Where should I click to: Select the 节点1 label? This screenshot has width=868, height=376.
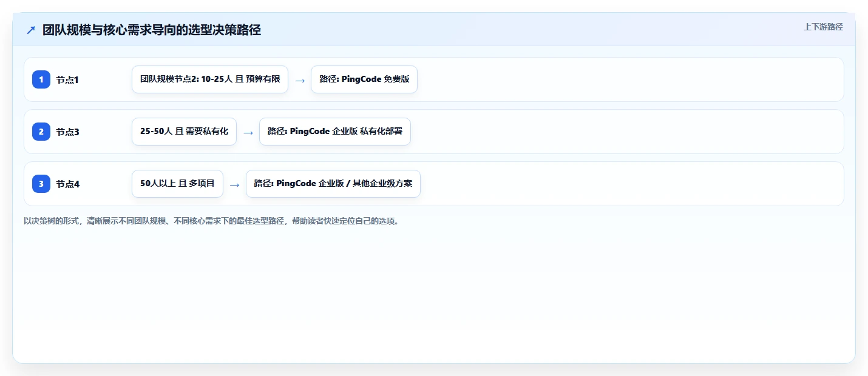pyautogui.click(x=68, y=79)
